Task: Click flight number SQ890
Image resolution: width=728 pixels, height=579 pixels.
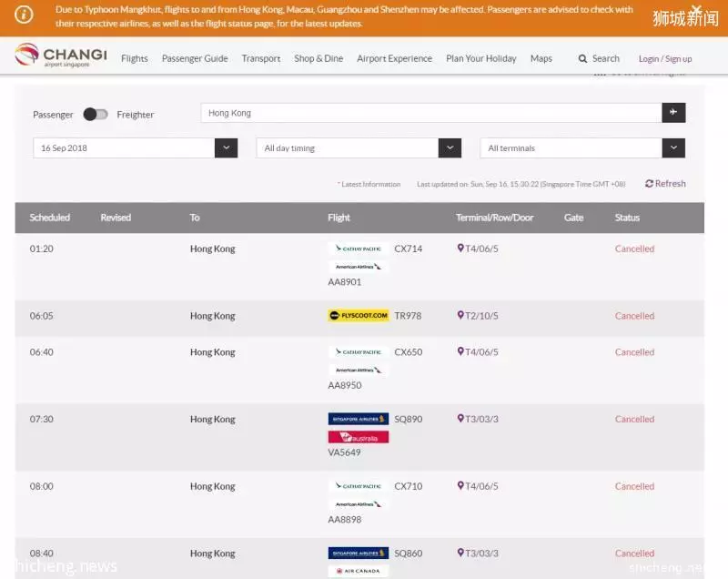Action: tap(409, 419)
